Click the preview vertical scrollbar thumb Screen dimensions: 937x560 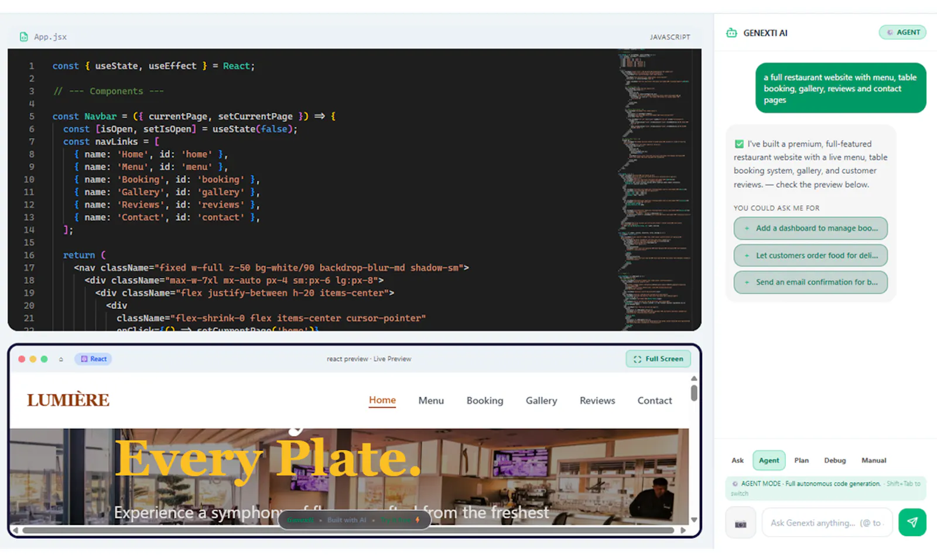click(694, 393)
